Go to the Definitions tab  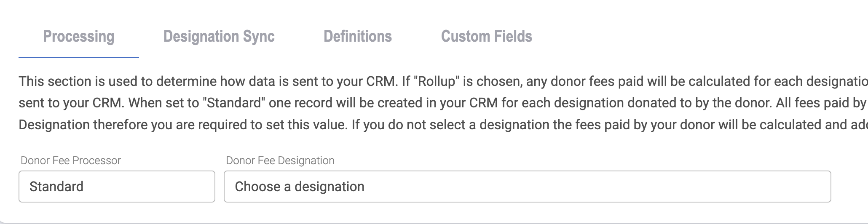(357, 37)
